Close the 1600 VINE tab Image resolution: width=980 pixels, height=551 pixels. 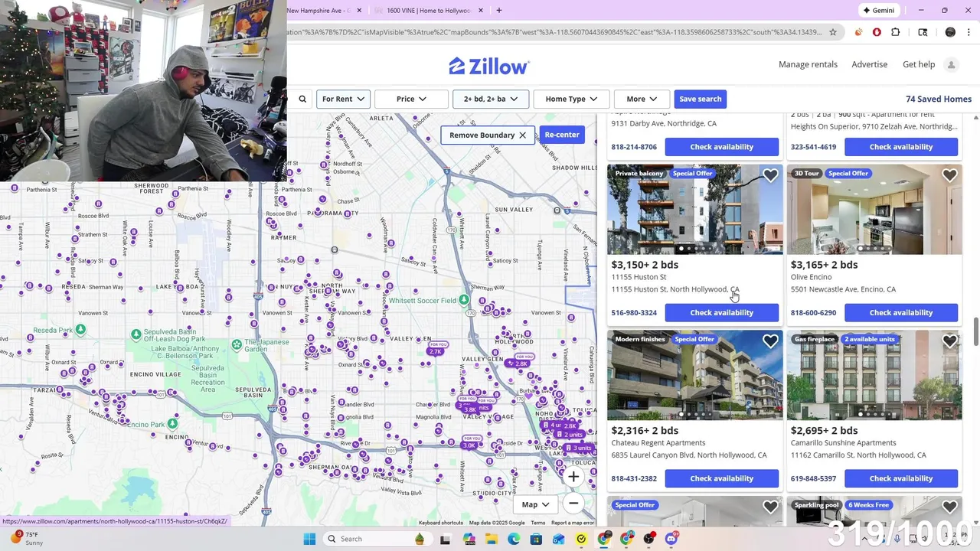point(481,10)
